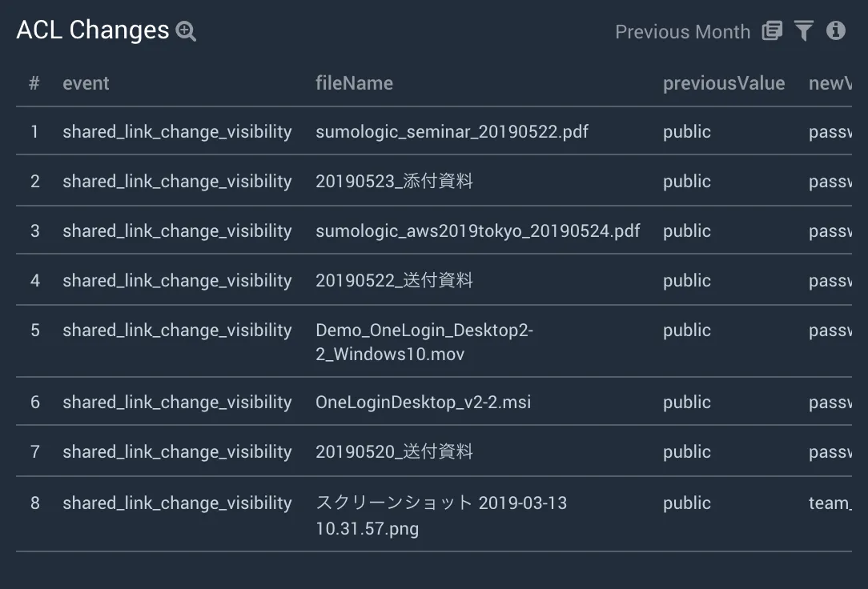
Task: Click the # column header
Action: pyautogui.click(x=34, y=83)
